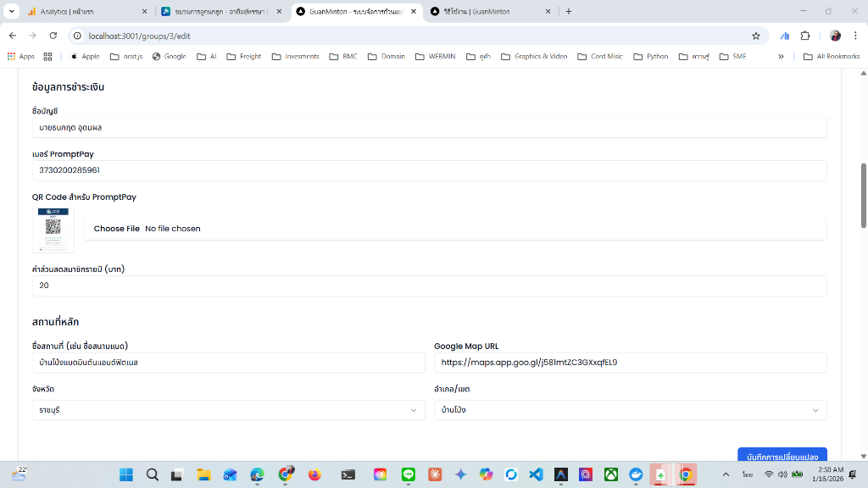Expand the จังหวัด dropdown showing ราชบุรี
This screenshot has width=868, height=488.
click(x=228, y=410)
